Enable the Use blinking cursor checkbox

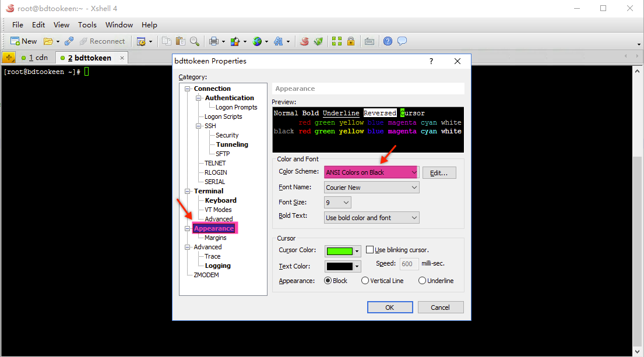[x=369, y=250]
